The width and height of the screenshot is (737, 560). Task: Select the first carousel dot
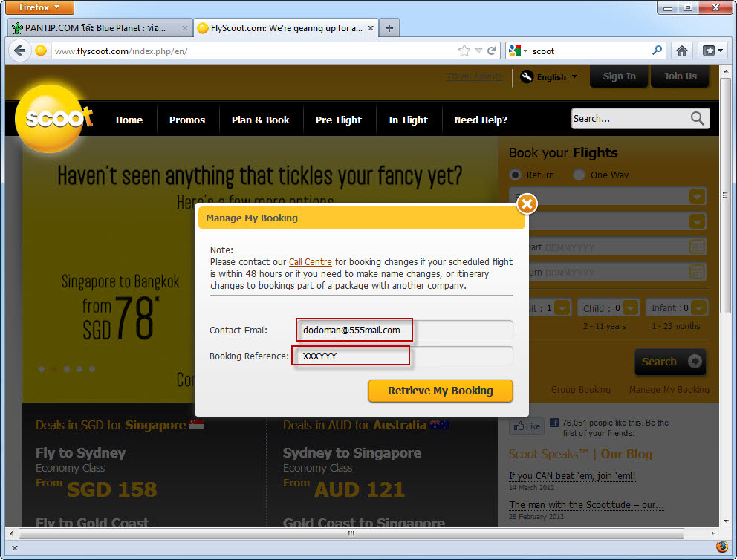42,369
